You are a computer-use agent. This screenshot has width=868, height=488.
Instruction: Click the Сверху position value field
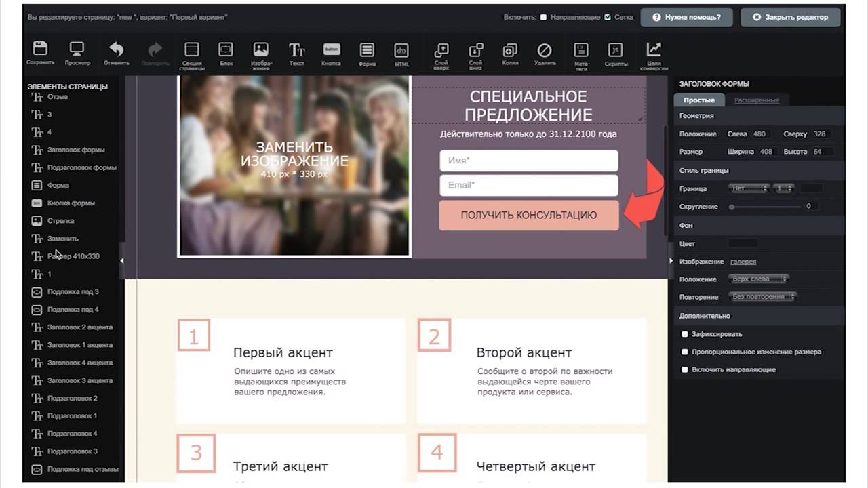pos(820,134)
